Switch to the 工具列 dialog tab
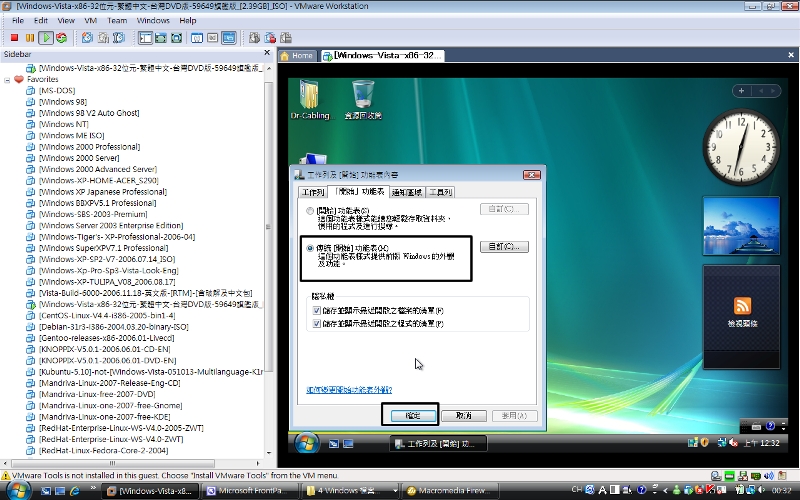This screenshot has height=500, width=800. coord(440,192)
